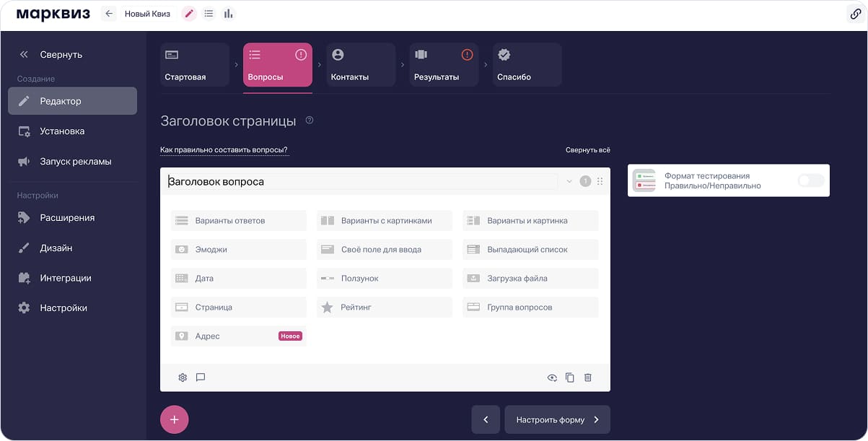Viewport: 868px width, 441px height.
Task: Choose the Выпадающий список question type
Action: point(530,250)
